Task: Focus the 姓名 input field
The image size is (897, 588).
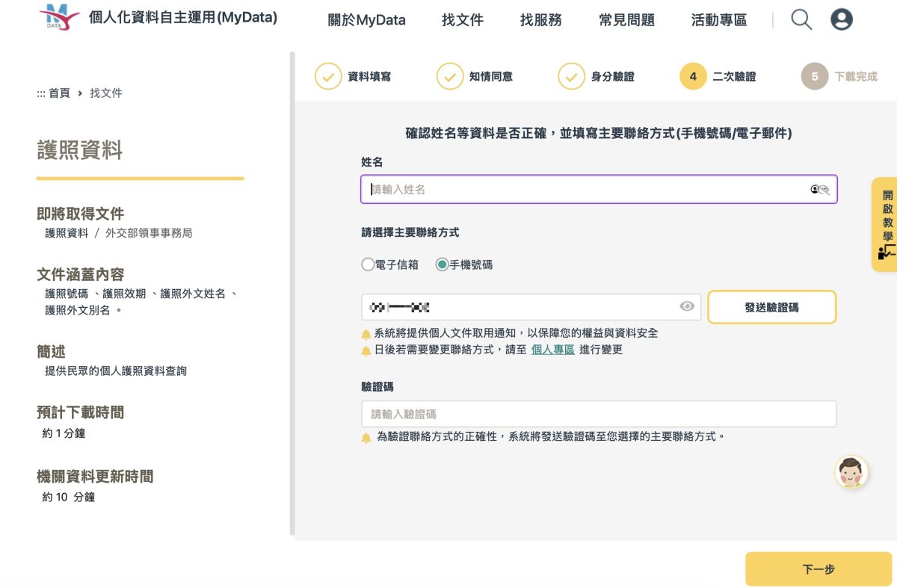Action: click(x=599, y=190)
